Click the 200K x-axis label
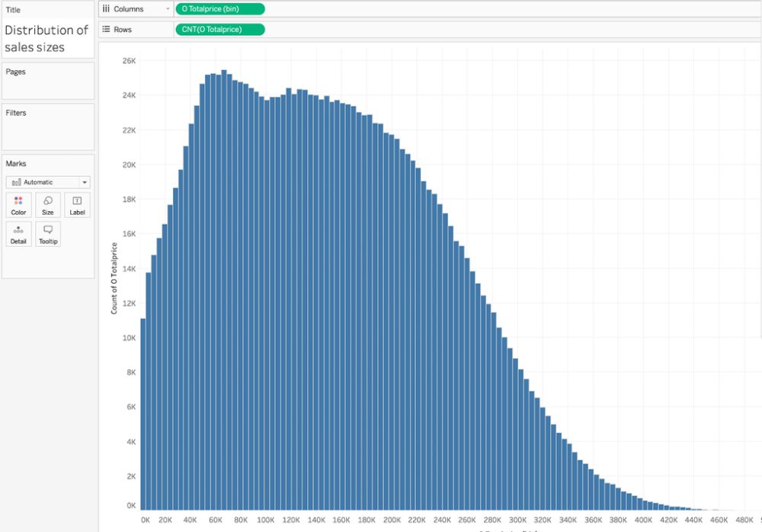762x532 pixels. [x=392, y=520]
